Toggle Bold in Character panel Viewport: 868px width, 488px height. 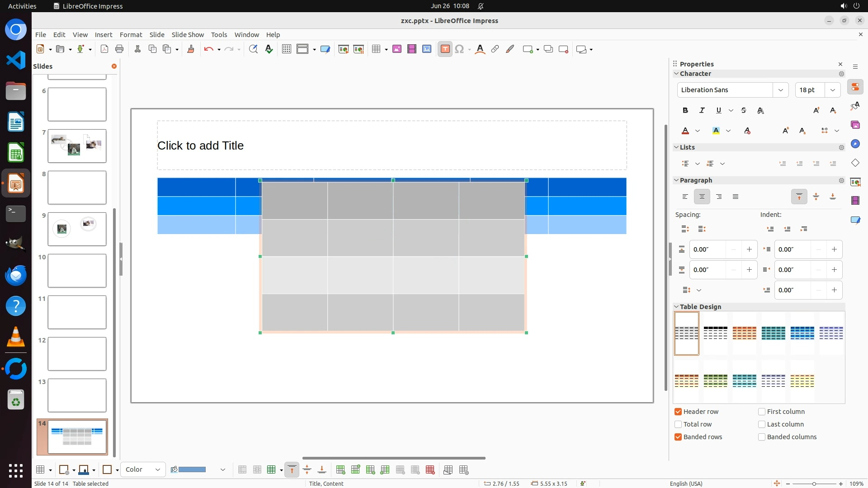685,110
